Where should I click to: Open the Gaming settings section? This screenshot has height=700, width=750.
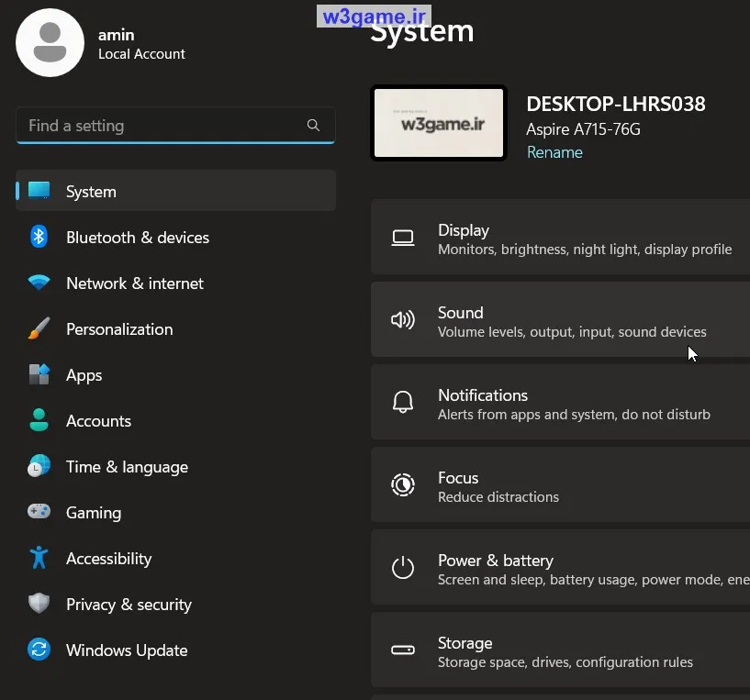click(x=175, y=512)
